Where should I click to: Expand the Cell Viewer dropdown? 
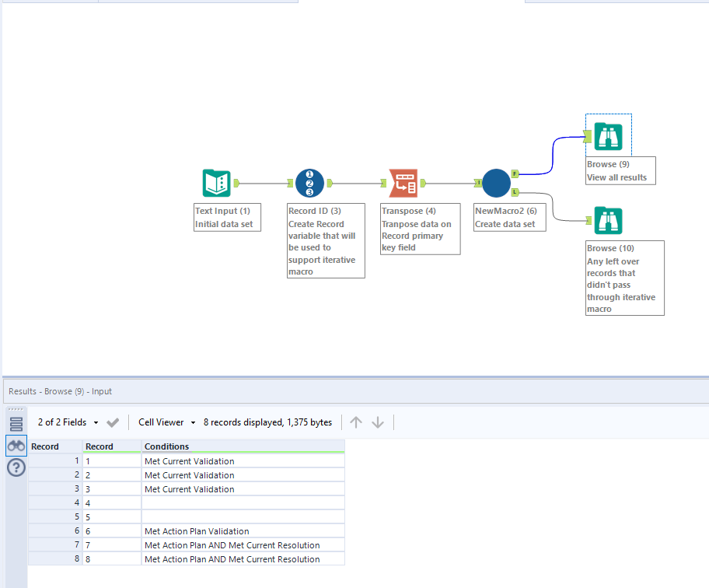point(166,422)
